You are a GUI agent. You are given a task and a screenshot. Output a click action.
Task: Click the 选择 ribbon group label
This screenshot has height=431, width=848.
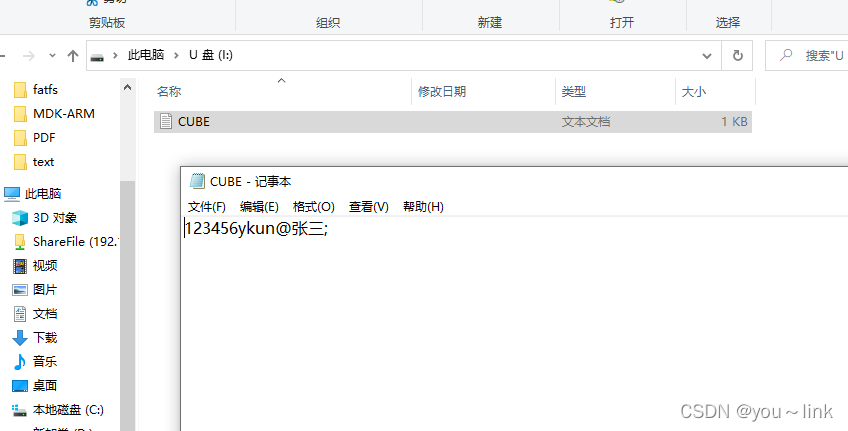[x=727, y=23]
